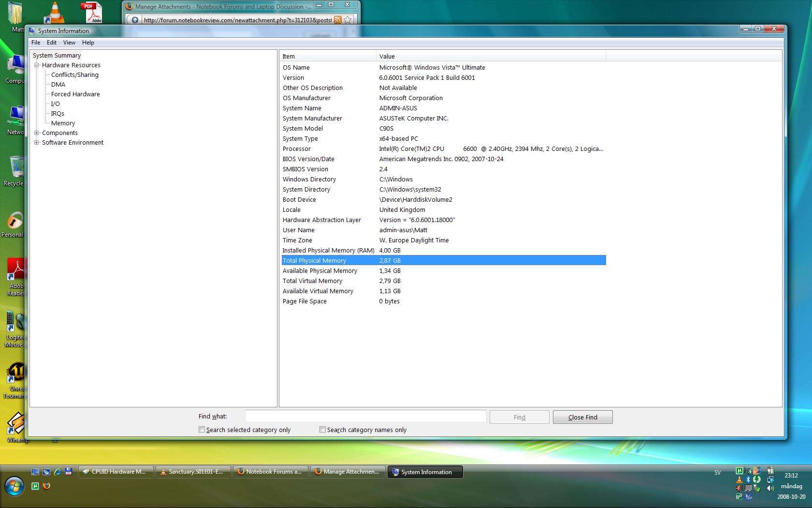Open the Unreal Tournament desktop shortcut
Image resolution: width=812 pixels, height=508 pixels.
coord(15,380)
